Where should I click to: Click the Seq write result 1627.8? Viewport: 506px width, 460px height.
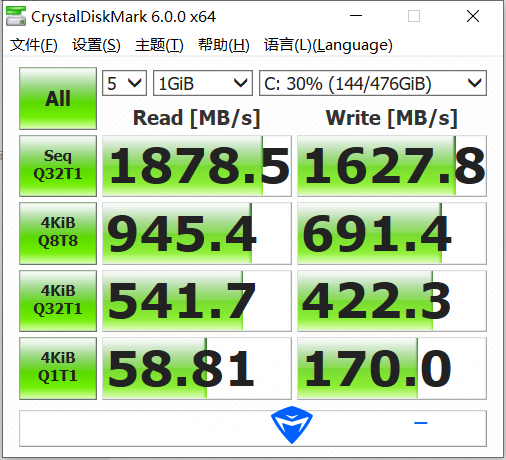coord(392,166)
